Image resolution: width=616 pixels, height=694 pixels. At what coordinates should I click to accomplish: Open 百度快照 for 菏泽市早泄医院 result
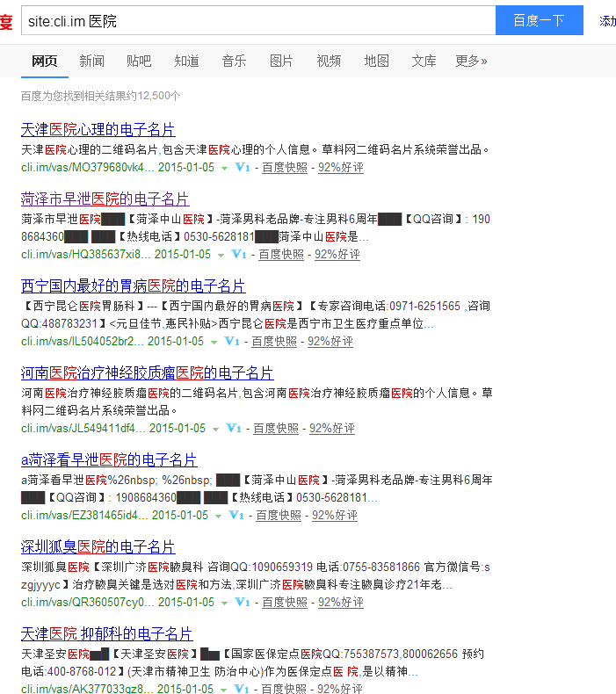[x=281, y=254]
